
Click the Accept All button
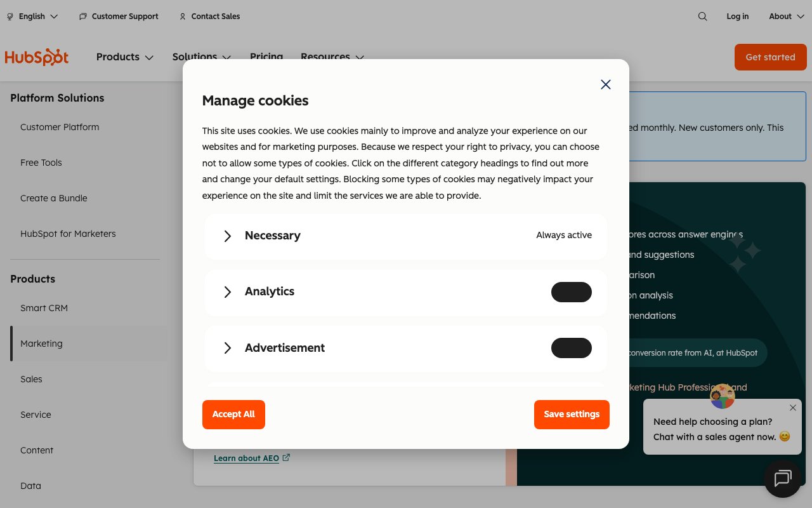(x=233, y=415)
